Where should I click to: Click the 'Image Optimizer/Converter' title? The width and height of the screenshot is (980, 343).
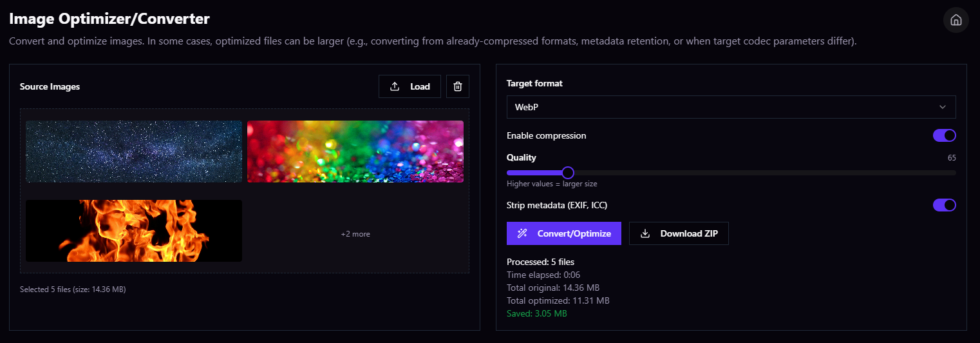tap(109, 19)
